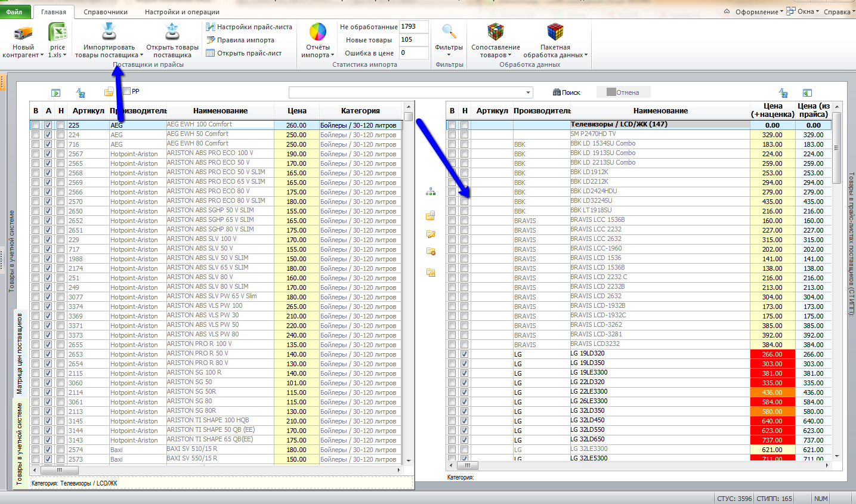Click the Поиск search button
This screenshot has width=856, height=504.
[566, 92]
